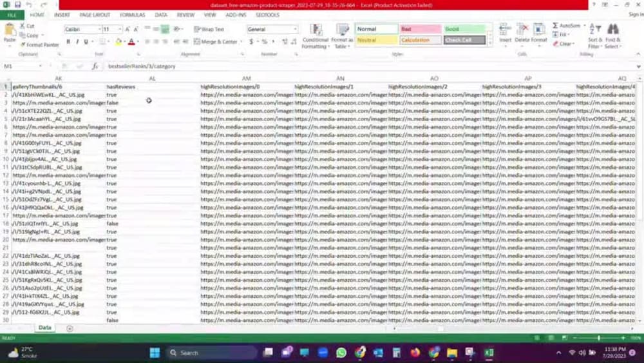Expand the cell styles gallery
644x363 pixels.
(489, 43)
